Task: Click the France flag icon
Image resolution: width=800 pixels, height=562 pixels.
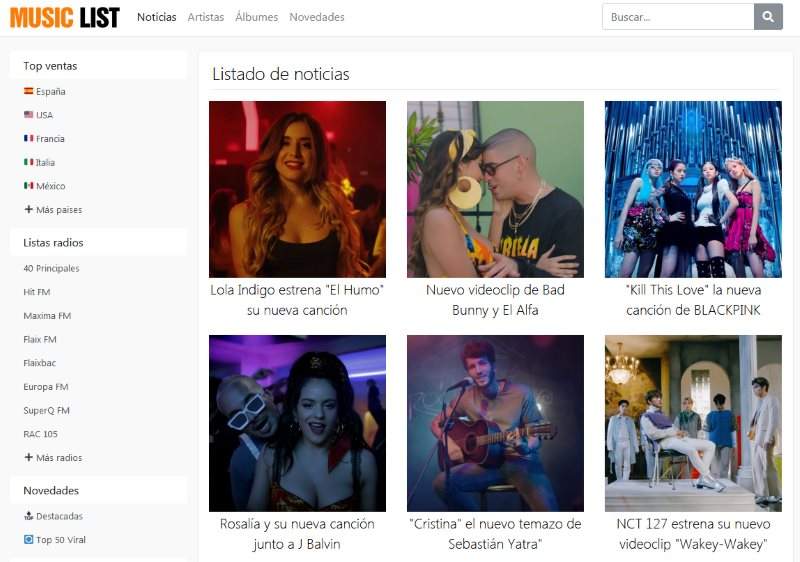Action: pos(29,138)
